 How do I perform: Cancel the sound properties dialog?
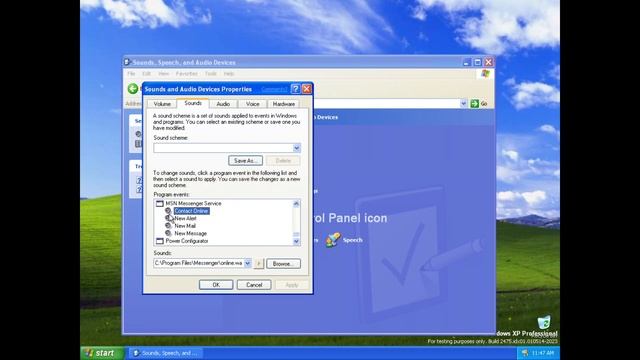(x=254, y=284)
